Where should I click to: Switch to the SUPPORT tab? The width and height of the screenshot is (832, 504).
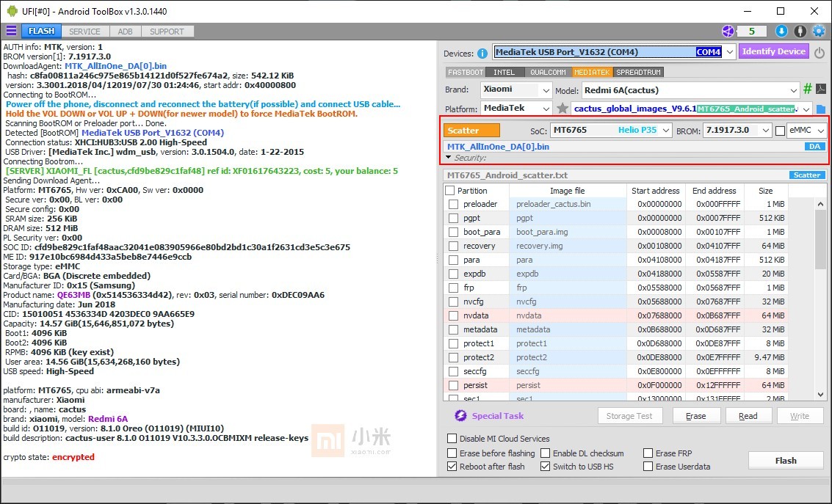point(167,32)
